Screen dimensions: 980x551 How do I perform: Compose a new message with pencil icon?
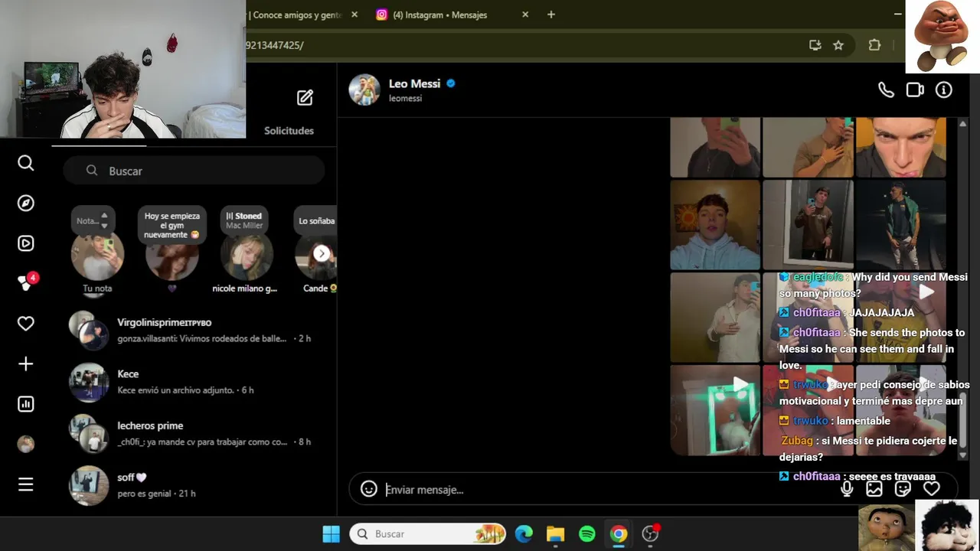click(305, 97)
